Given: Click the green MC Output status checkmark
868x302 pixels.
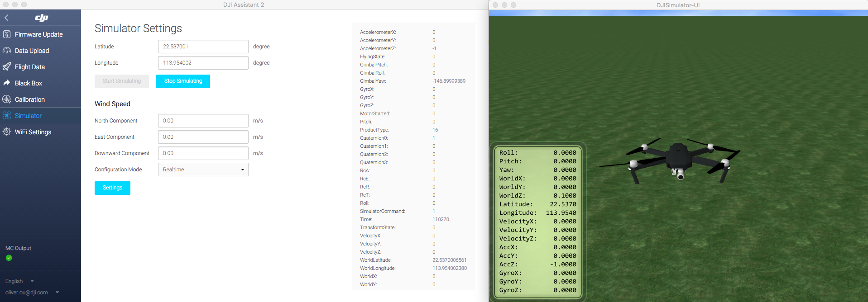Looking at the screenshot, I should [x=9, y=258].
